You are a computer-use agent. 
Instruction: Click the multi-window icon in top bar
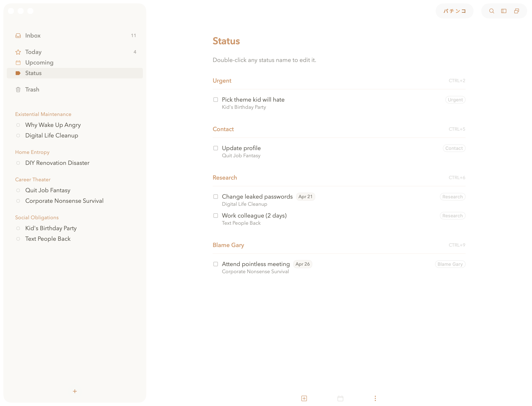(x=516, y=11)
